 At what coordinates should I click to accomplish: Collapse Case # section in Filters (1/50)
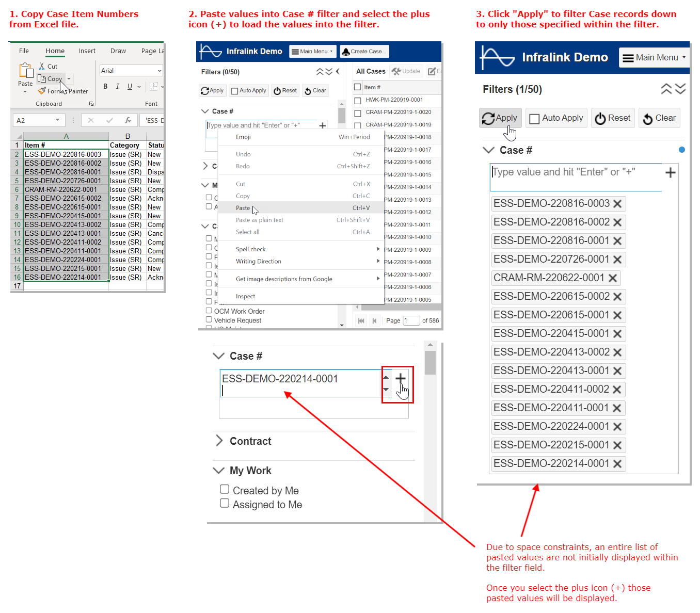[488, 150]
